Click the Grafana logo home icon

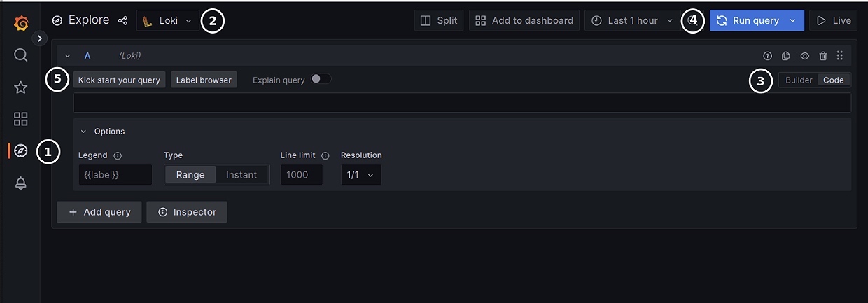(21, 23)
